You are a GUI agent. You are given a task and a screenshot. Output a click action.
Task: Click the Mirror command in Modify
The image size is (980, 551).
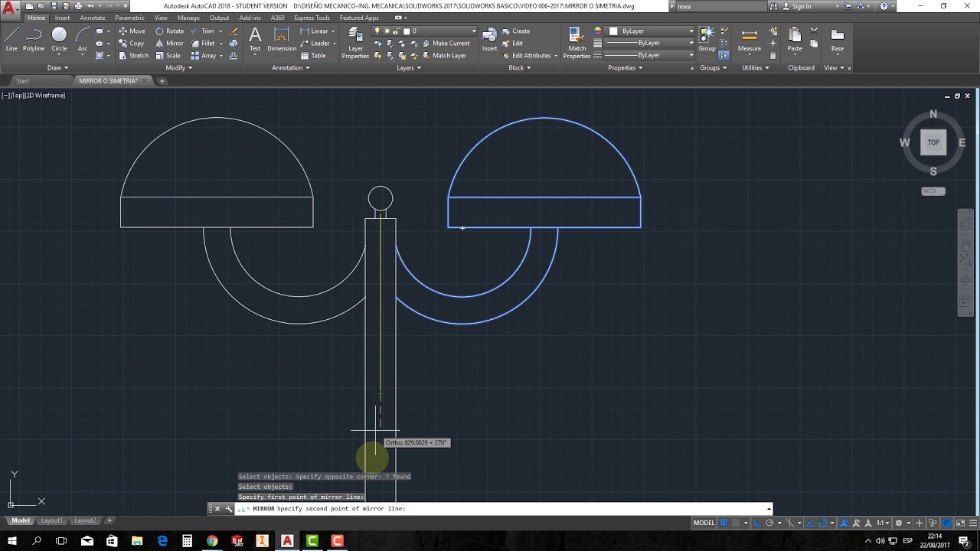(x=169, y=44)
